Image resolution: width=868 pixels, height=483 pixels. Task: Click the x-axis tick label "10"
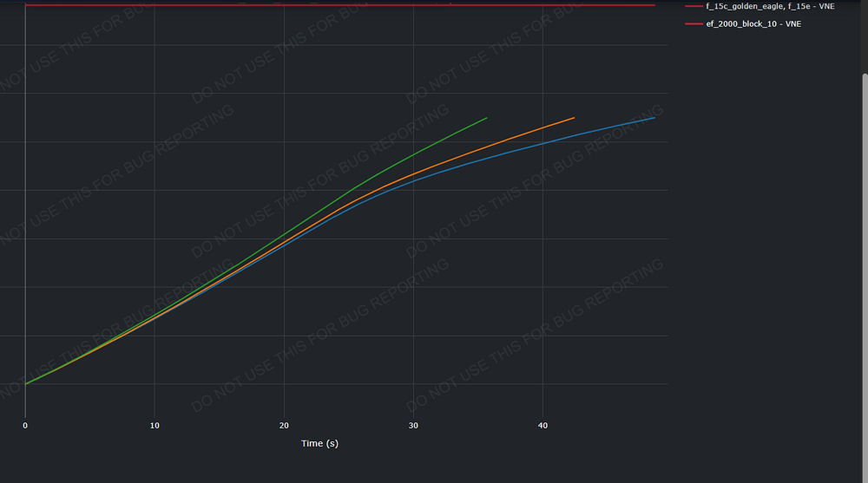(155, 426)
